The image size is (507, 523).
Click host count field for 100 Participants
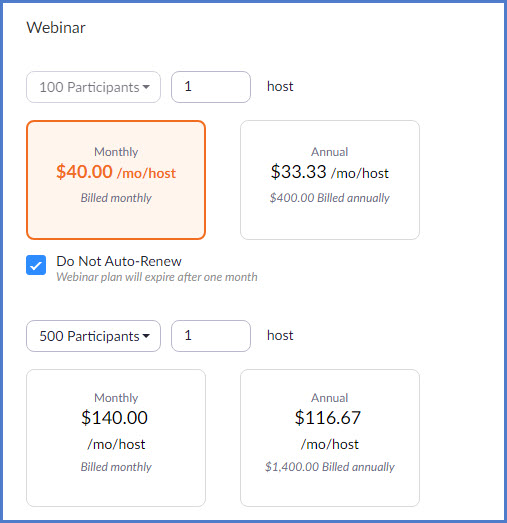coord(211,87)
